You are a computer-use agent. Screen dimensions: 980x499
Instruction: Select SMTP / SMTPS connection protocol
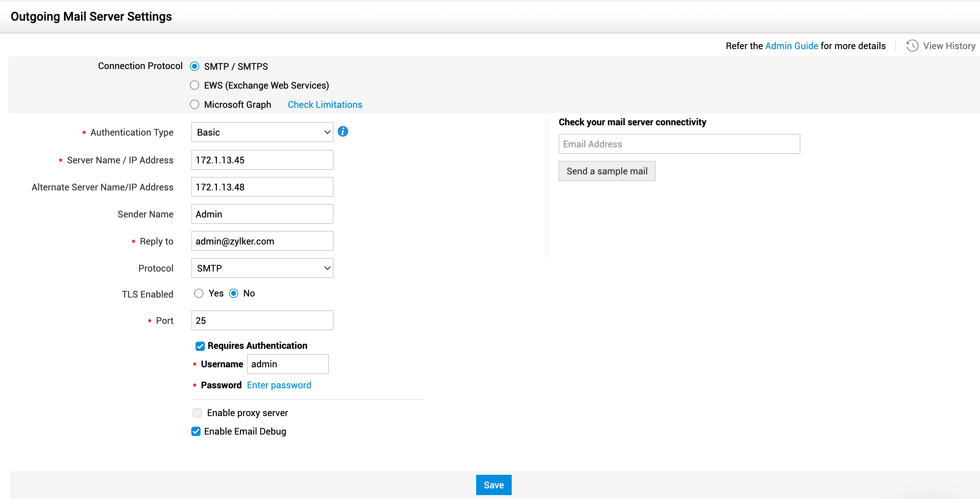point(195,66)
